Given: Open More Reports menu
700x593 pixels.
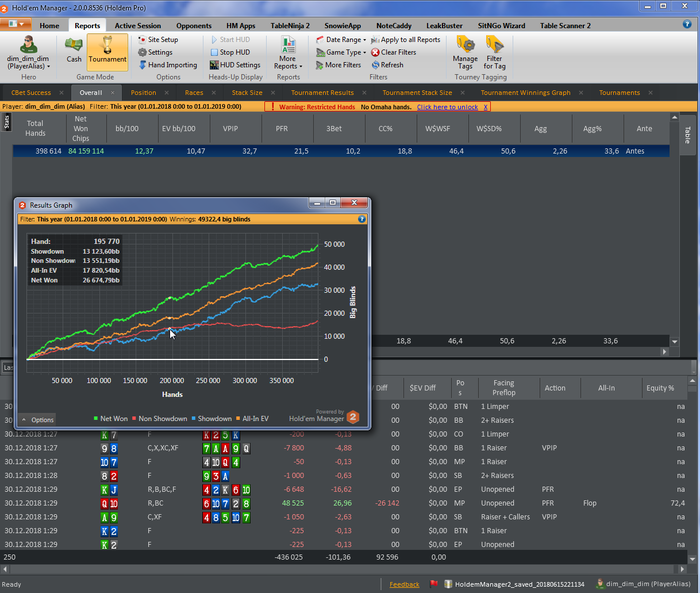Looking at the screenshot, I should coord(288,53).
